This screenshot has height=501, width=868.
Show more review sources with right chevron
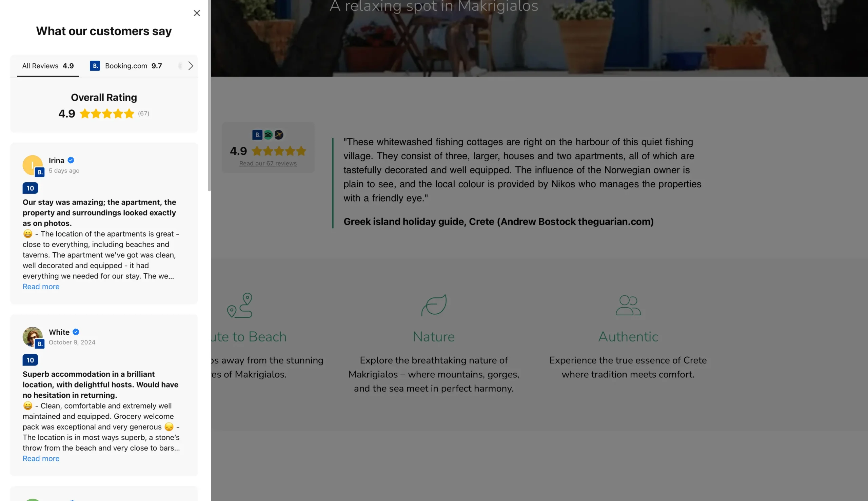(x=191, y=66)
